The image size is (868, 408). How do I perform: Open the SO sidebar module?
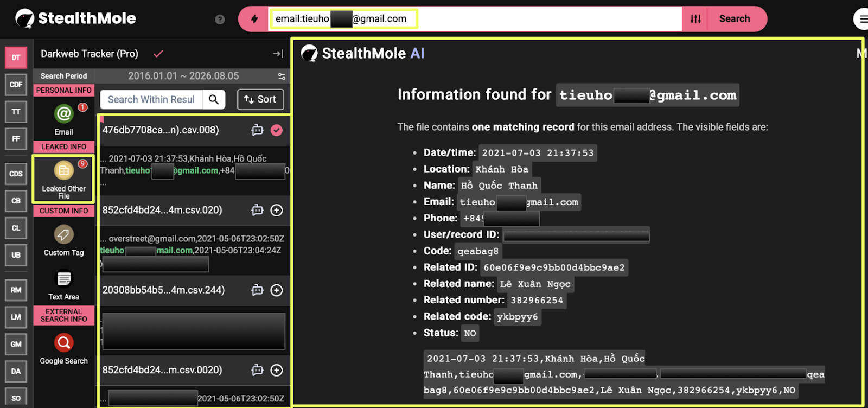[16, 398]
